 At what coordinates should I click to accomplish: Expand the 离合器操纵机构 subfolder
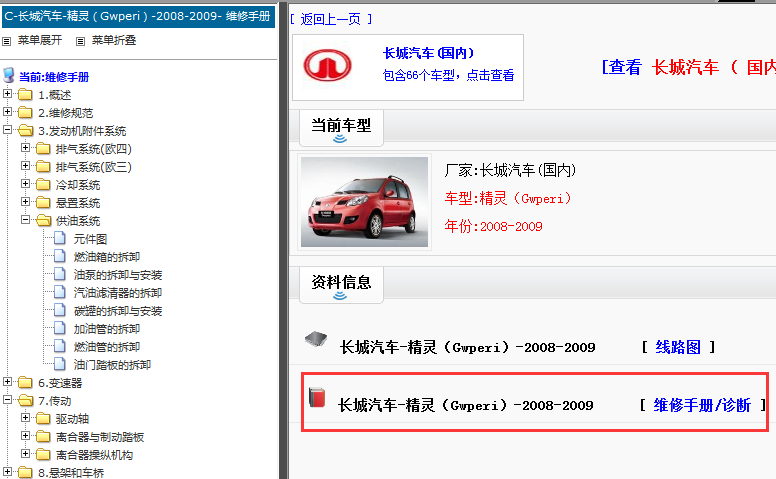click(x=25, y=453)
